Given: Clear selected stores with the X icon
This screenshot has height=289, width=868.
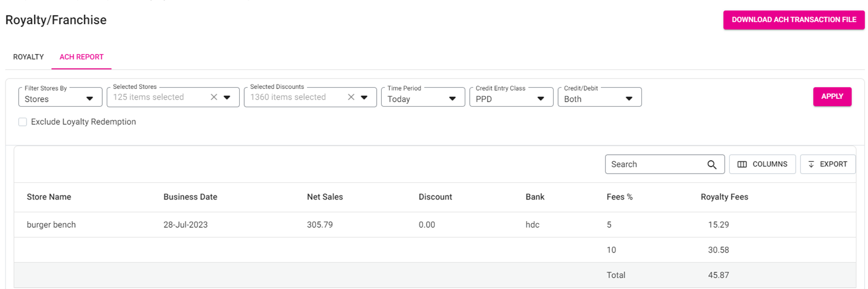Looking at the screenshot, I should point(214,97).
